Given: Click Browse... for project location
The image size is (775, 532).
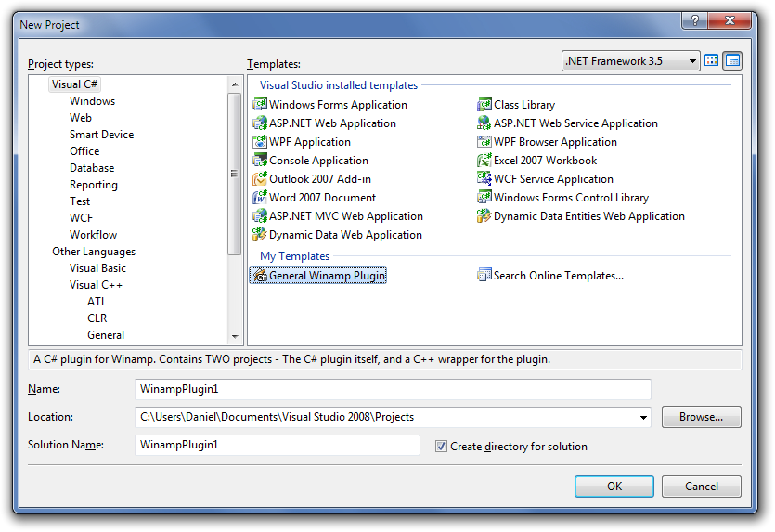Looking at the screenshot, I should click(x=702, y=417).
